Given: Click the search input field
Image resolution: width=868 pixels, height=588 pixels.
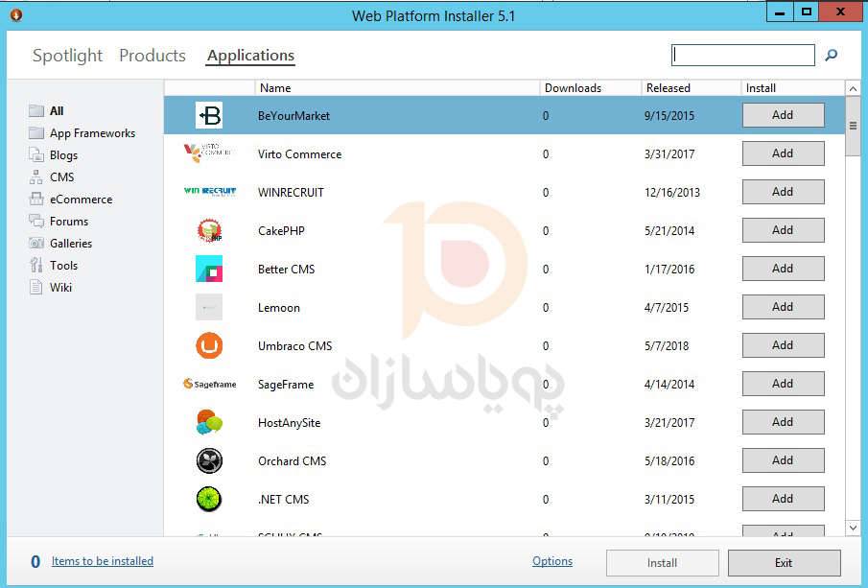Looking at the screenshot, I should coord(743,56).
